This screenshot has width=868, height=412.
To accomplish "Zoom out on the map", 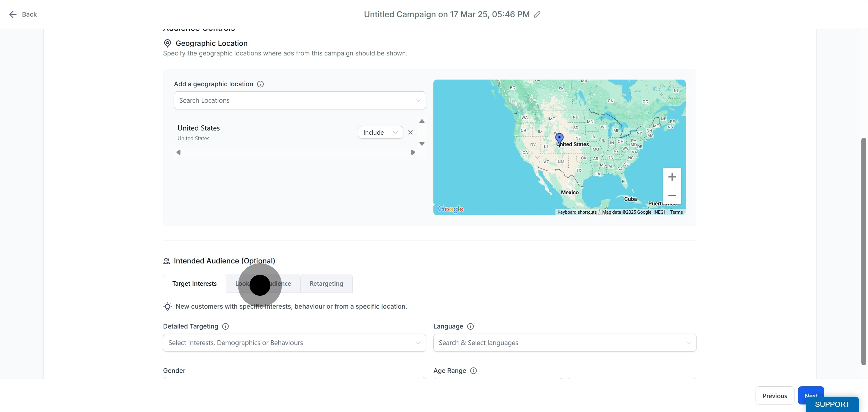I will (672, 195).
